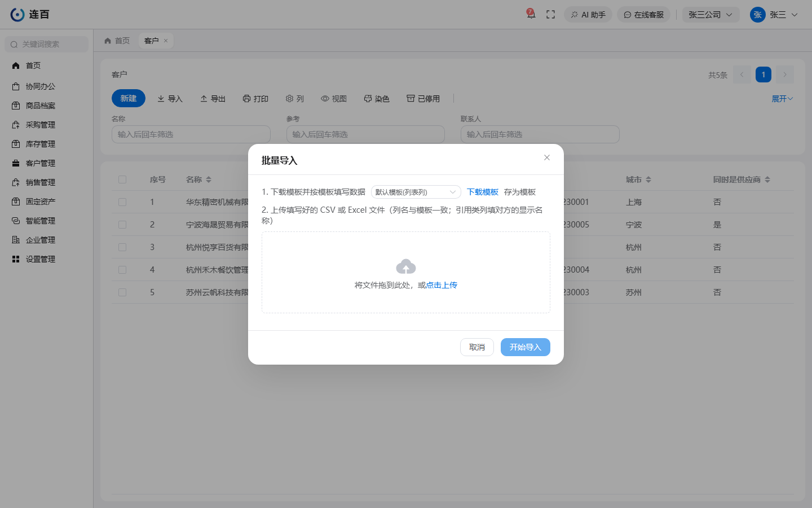The image size is (812, 508).
Task: Close the 批量导入 dialog
Action: pyautogui.click(x=547, y=157)
